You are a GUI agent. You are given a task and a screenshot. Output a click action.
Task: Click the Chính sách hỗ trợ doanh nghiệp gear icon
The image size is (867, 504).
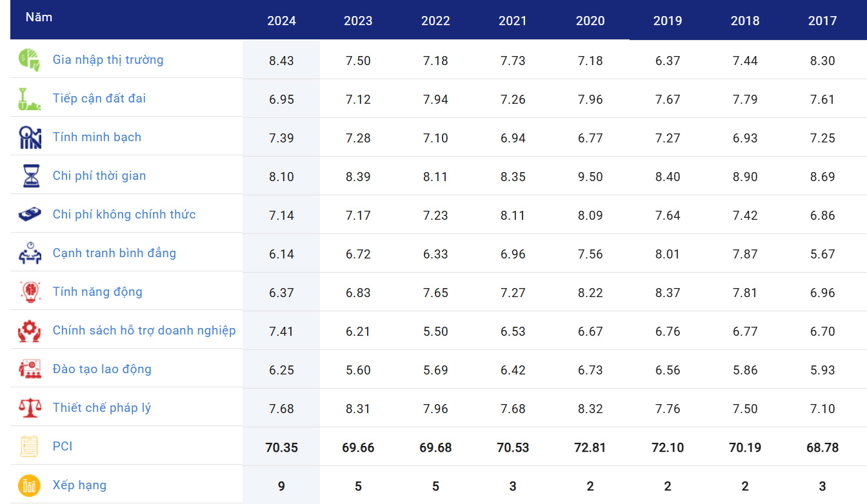(x=30, y=331)
